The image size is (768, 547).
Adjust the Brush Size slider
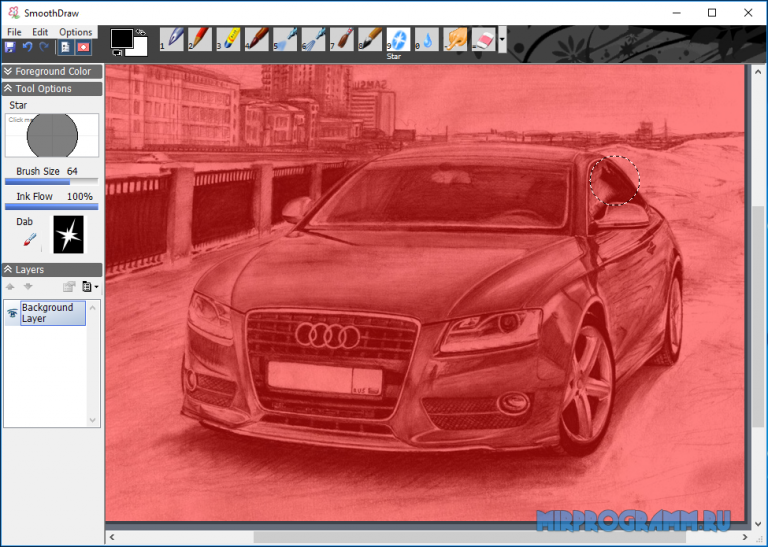(51, 182)
